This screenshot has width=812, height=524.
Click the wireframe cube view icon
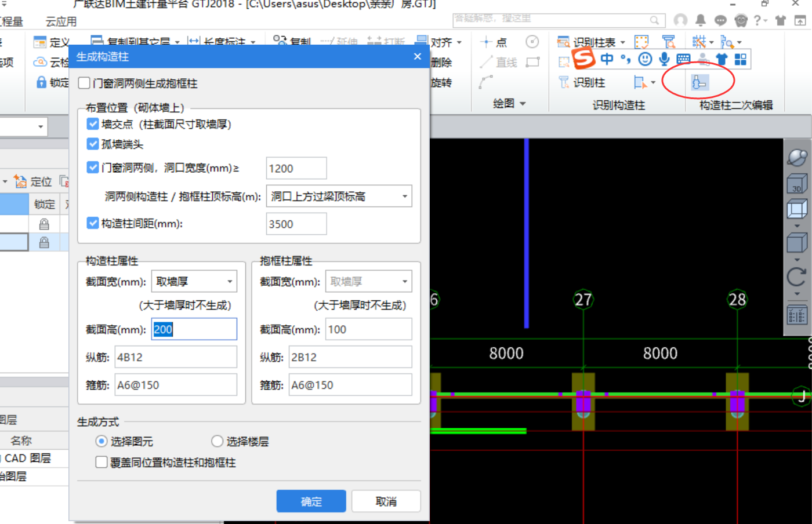coord(797,209)
